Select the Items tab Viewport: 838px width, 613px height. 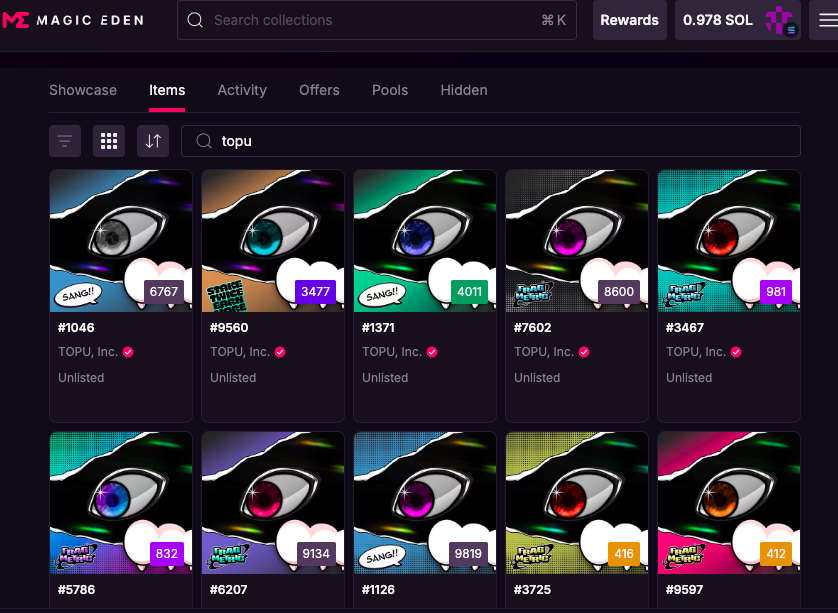point(167,90)
